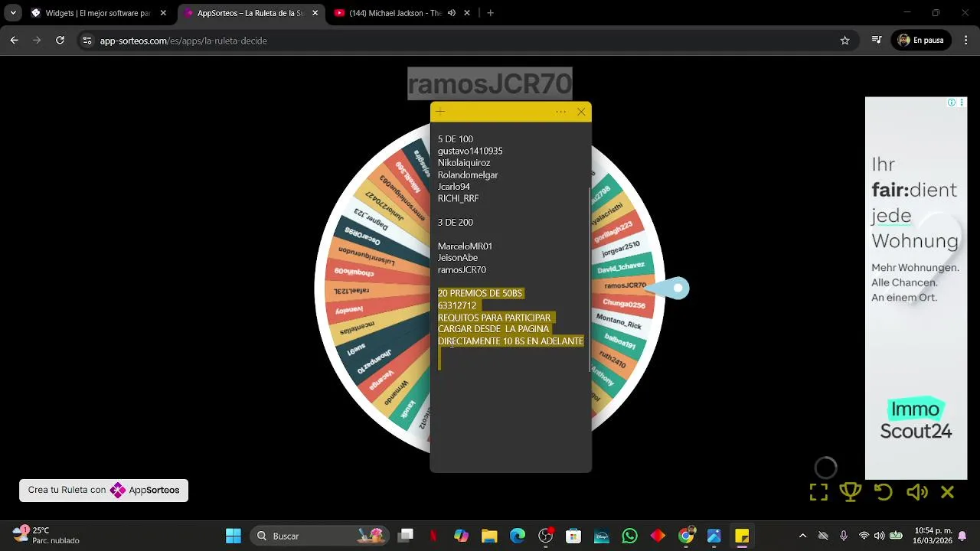Open File Explorer from the taskbar

489,536
